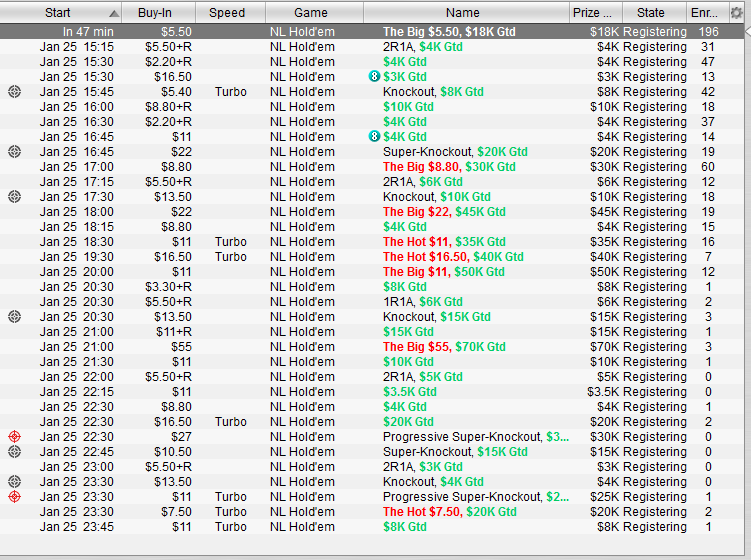
Task: Click knockout icon on $4K Gtd Knockout 23:30 row
Action: pyautogui.click(x=15, y=481)
